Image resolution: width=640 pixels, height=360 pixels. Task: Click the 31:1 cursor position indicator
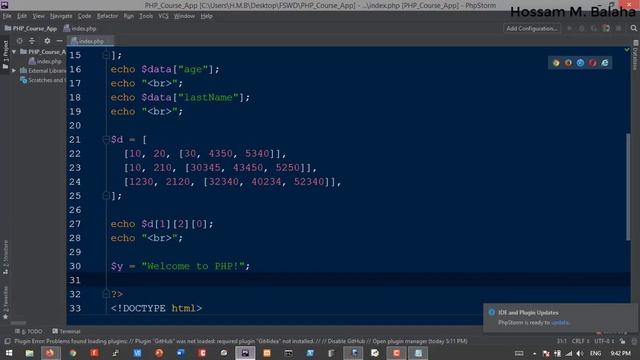pos(562,341)
